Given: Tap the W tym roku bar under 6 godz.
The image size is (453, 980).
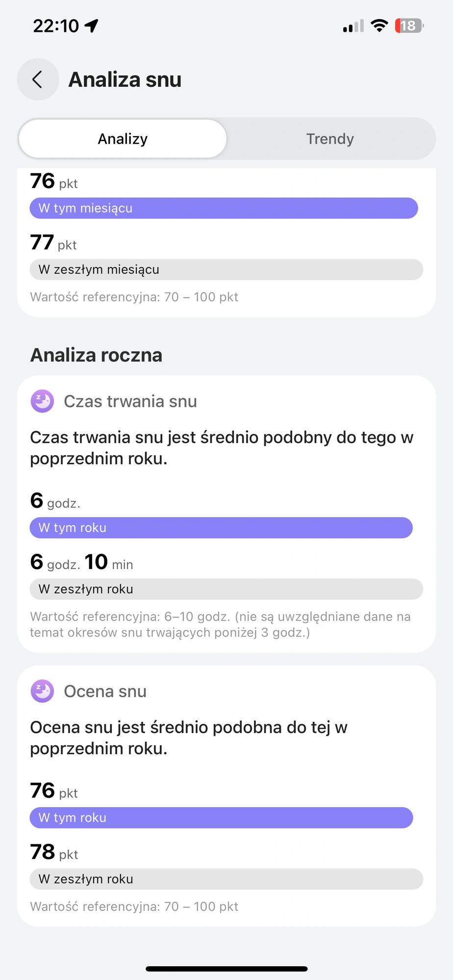Looking at the screenshot, I should coord(221,528).
